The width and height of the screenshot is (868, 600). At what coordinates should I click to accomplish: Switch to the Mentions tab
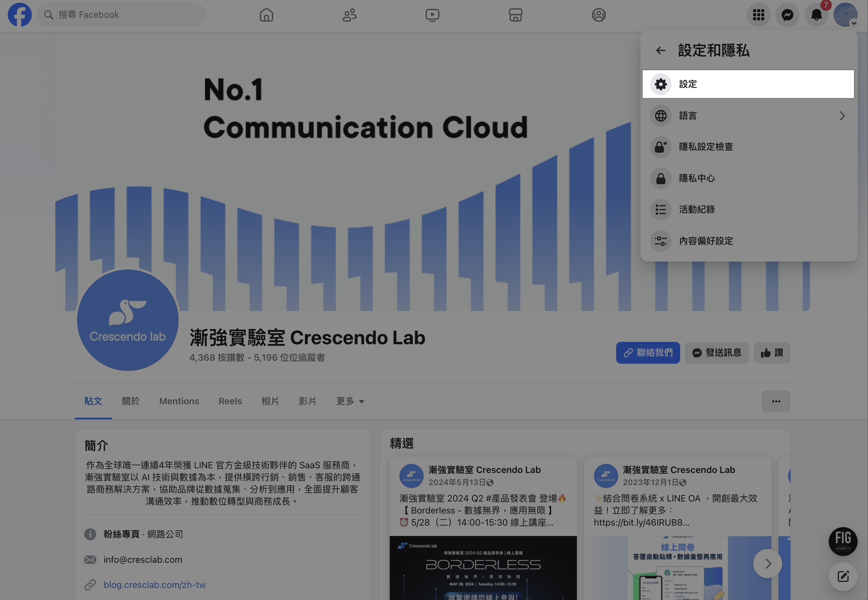tap(179, 402)
